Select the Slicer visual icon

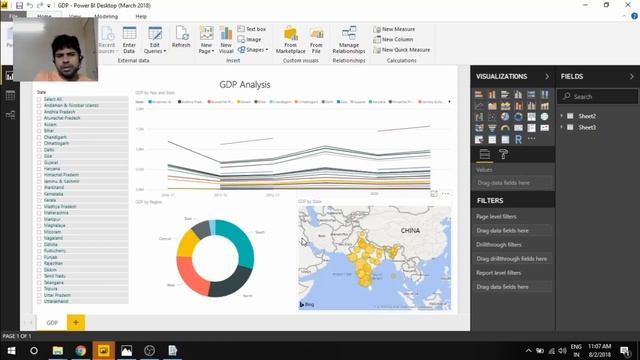(x=479, y=140)
